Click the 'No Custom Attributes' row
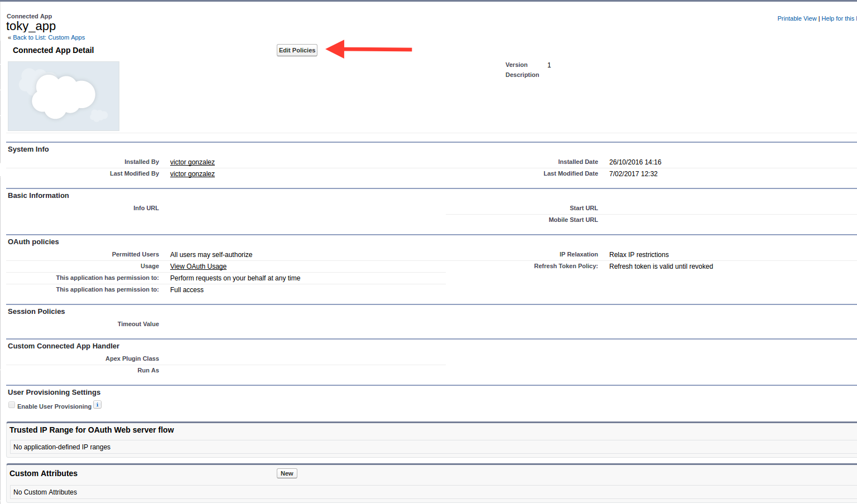Image resolution: width=857 pixels, height=504 pixels. 45,492
